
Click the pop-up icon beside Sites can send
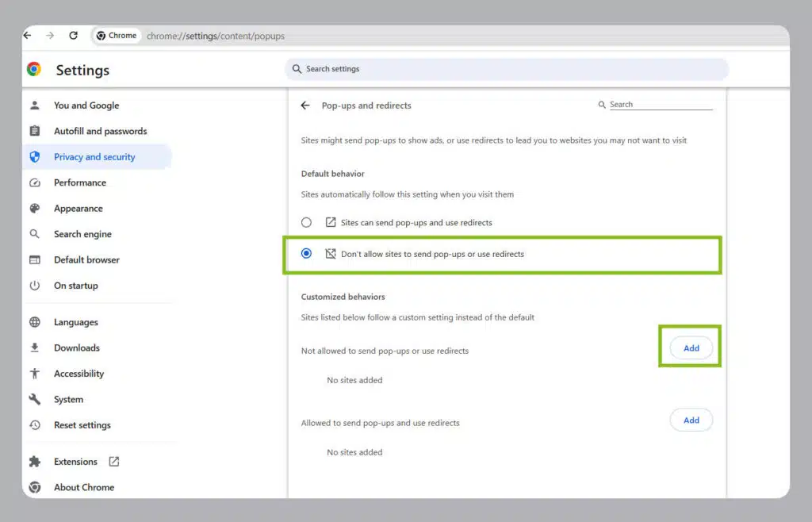pyautogui.click(x=331, y=222)
